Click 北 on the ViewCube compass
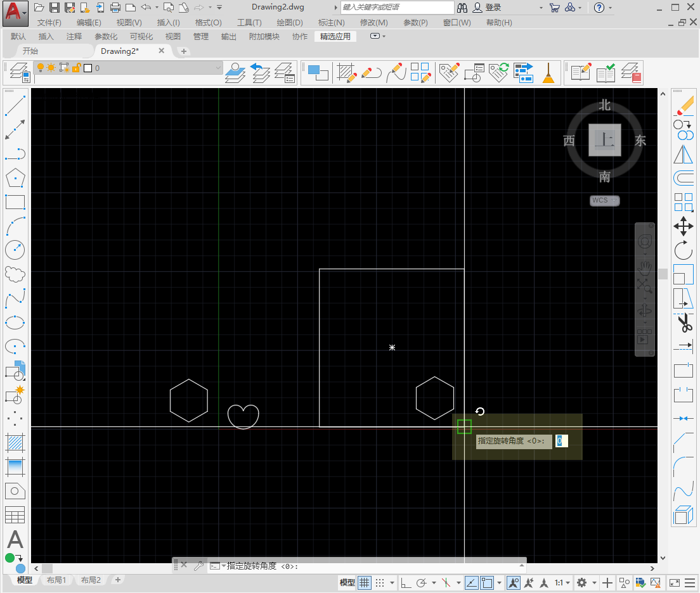 tap(604, 105)
